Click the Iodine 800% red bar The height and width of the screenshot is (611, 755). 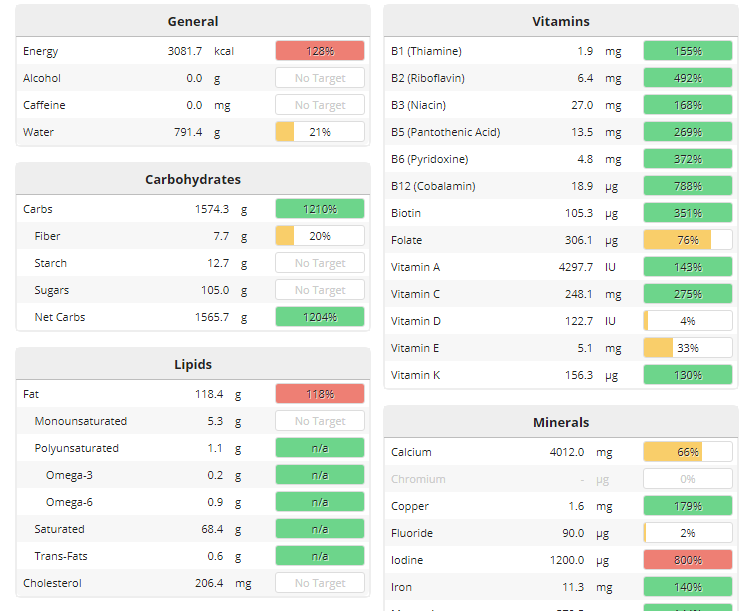pyautogui.click(x=688, y=559)
